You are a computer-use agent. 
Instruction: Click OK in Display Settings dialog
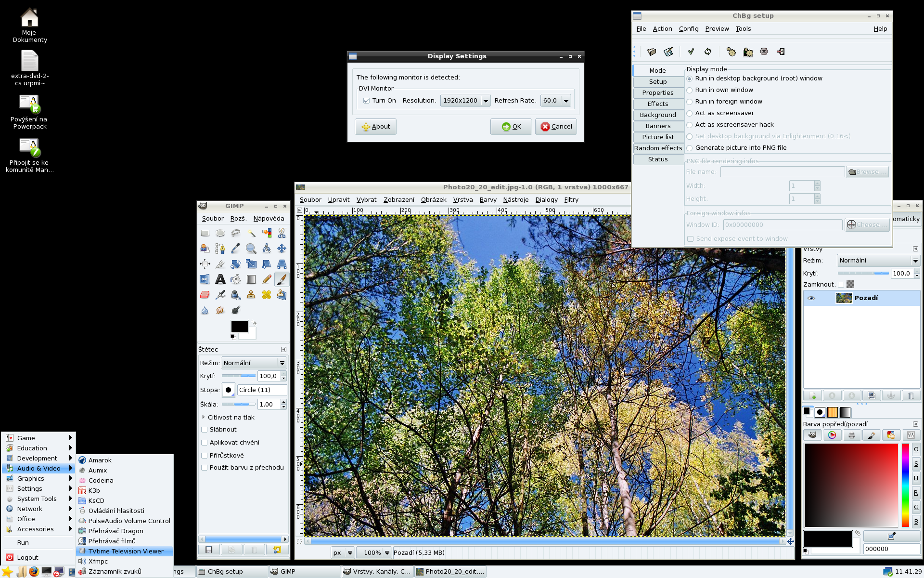tap(511, 127)
